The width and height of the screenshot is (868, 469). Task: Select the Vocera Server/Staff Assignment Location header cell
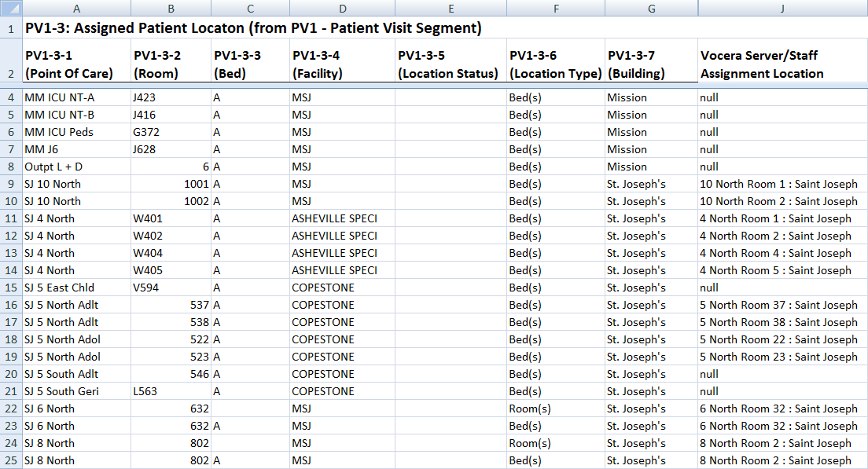[x=782, y=64]
